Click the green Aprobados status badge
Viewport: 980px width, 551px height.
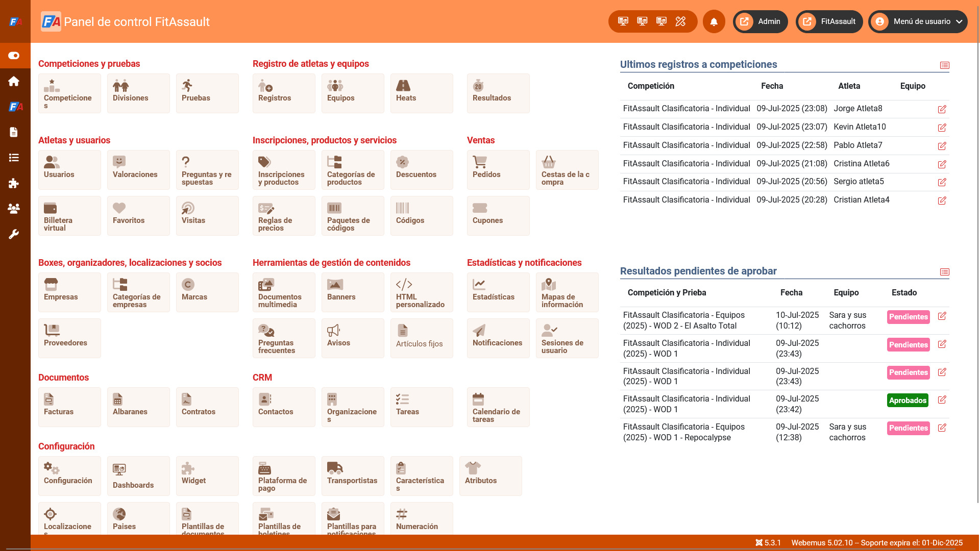point(908,400)
